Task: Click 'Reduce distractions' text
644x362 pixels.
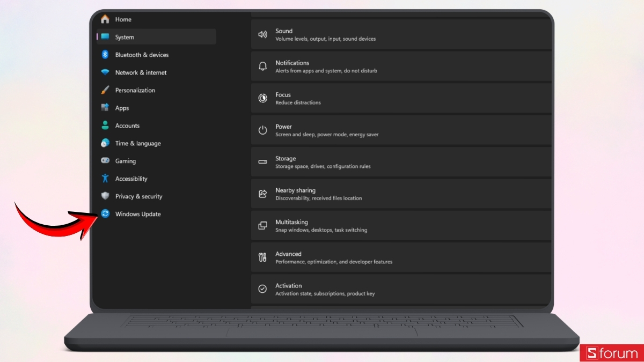Action: tap(298, 102)
